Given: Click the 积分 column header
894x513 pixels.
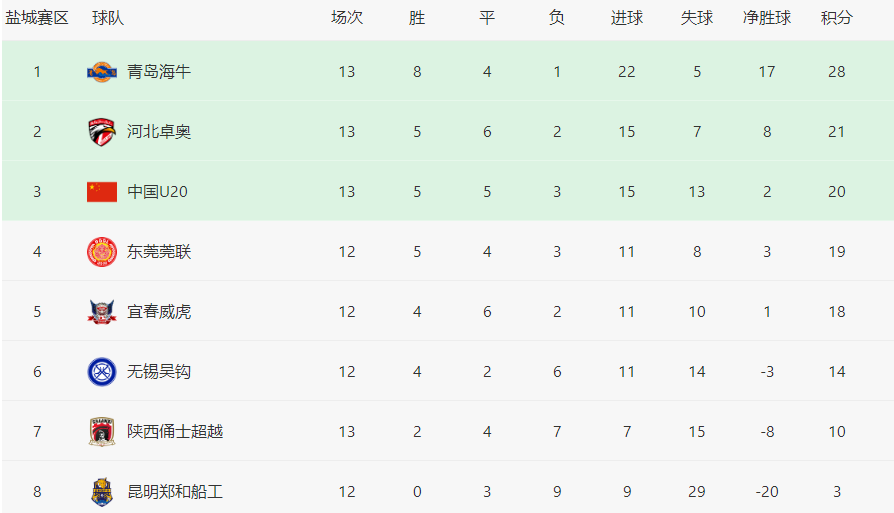Looking at the screenshot, I should coord(836,18).
